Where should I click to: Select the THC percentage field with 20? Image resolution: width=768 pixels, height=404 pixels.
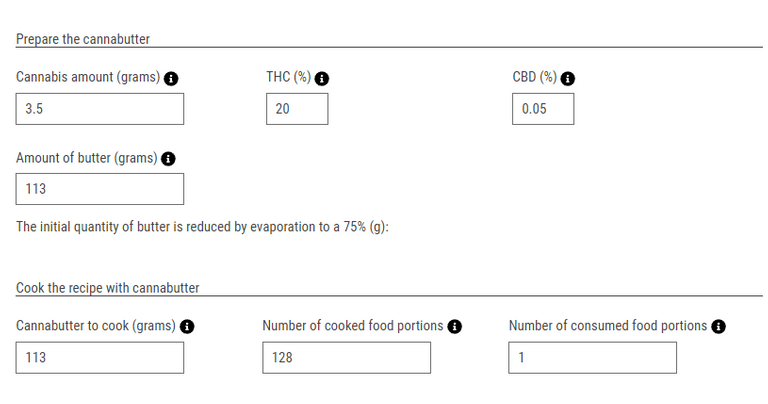[297, 109]
